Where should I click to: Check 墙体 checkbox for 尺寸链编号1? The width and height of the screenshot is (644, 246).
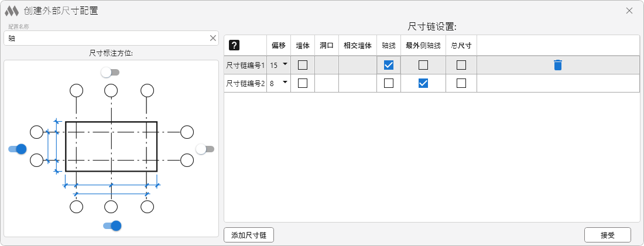click(x=303, y=65)
